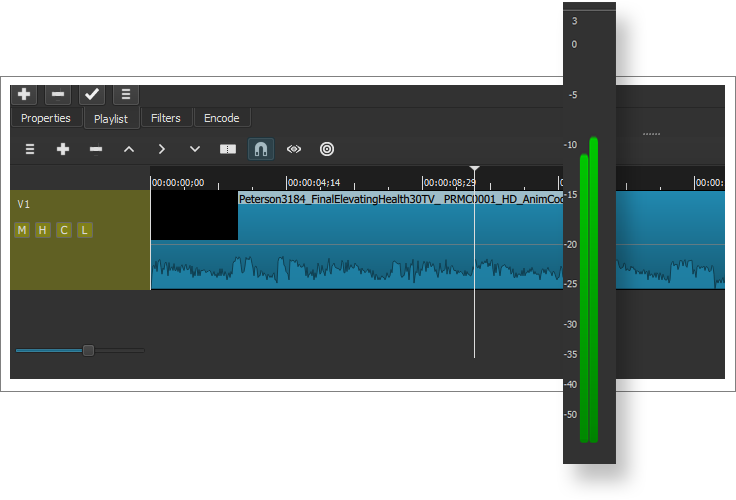Toggle the ripple trim icon
The height and width of the screenshot is (500, 736).
tap(294, 149)
